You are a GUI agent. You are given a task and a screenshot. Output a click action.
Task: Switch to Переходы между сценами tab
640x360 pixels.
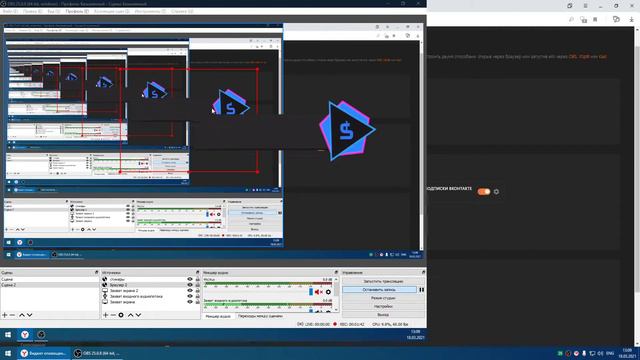(x=260, y=316)
